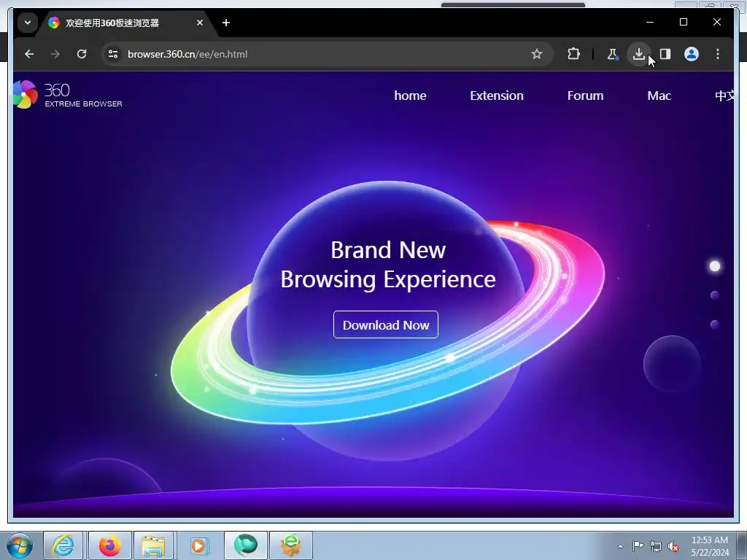Image resolution: width=747 pixels, height=560 pixels.
Task: Click the muted volume tray icon
Action: [x=673, y=546]
